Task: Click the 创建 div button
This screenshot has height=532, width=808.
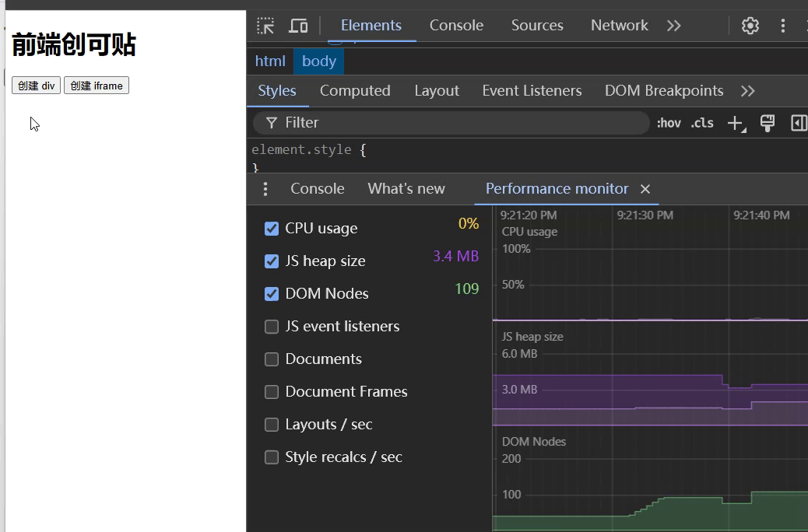Action: click(x=36, y=86)
